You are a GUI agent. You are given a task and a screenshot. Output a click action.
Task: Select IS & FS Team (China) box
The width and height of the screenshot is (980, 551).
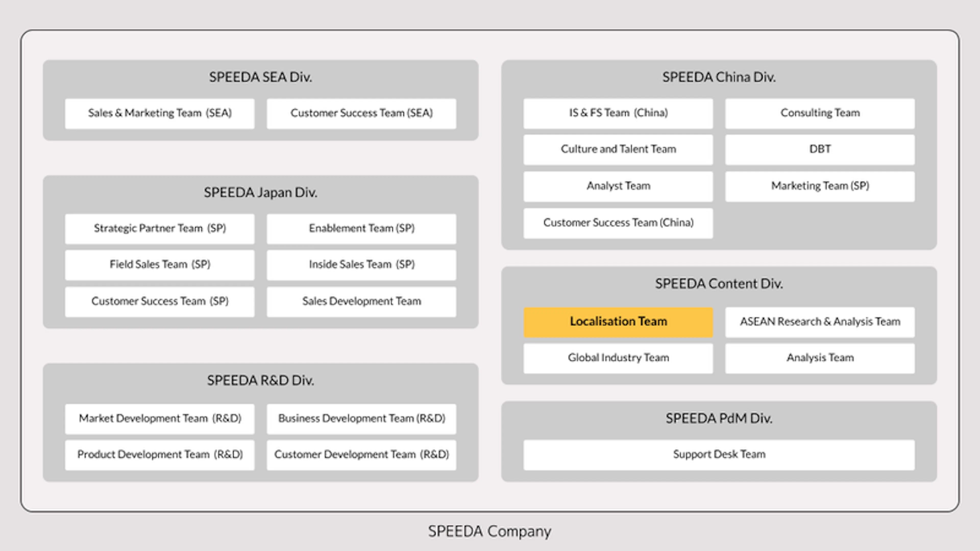(618, 114)
